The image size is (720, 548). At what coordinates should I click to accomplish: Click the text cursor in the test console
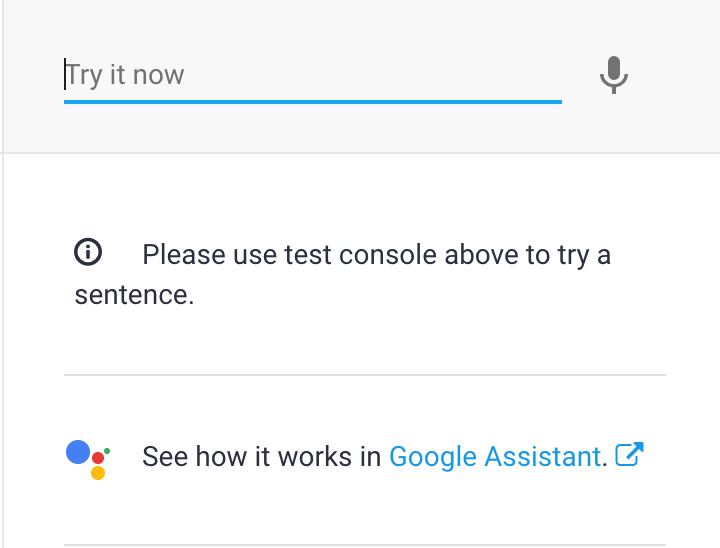tap(66, 75)
